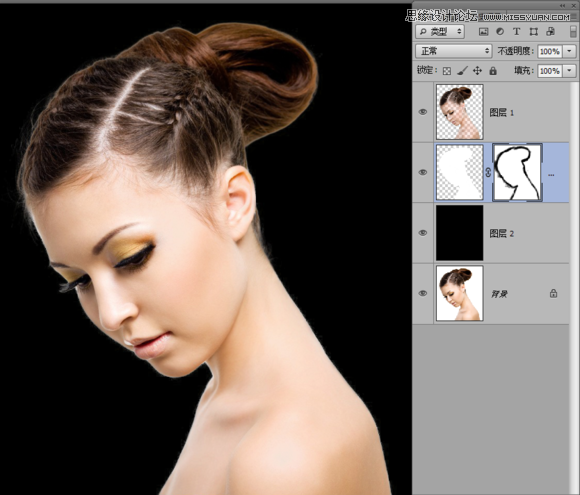Filter layers by smart object icon
The height and width of the screenshot is (495, 580).
(x=550, y=32)
